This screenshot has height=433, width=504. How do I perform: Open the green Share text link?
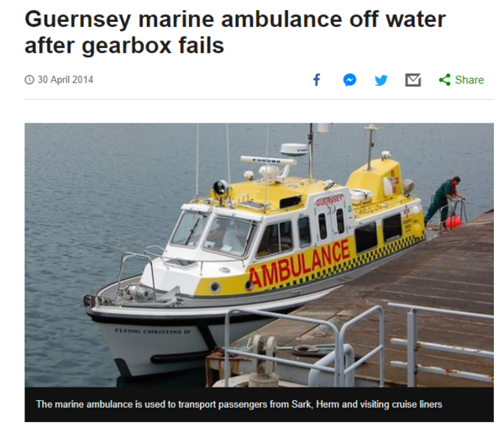[x=470, y=80]
